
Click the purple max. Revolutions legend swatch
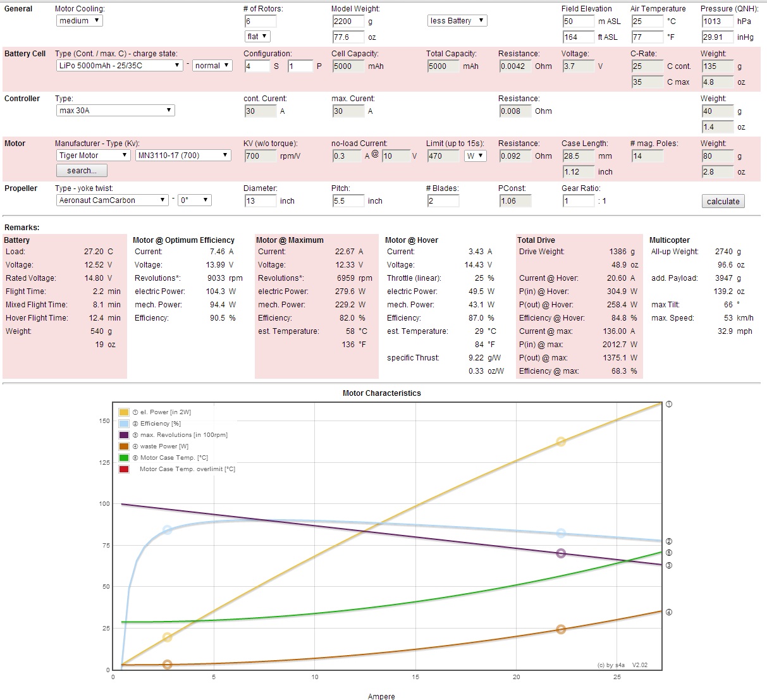coord(124,435)
